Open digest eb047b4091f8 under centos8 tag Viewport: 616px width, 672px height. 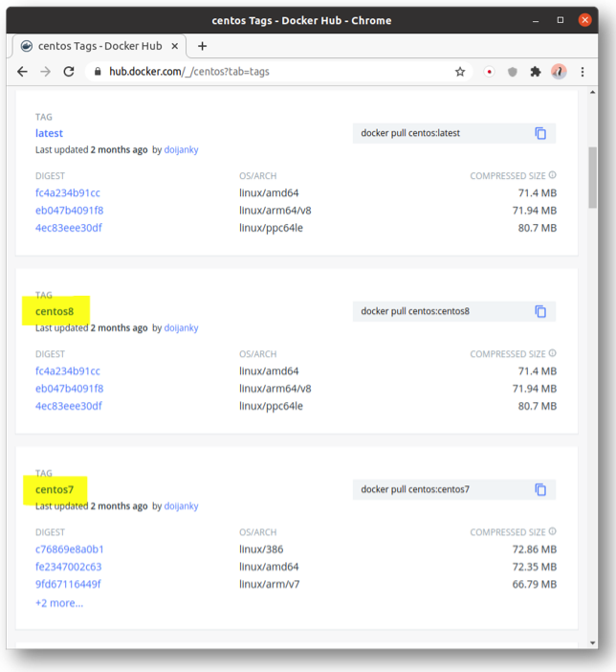70,389
